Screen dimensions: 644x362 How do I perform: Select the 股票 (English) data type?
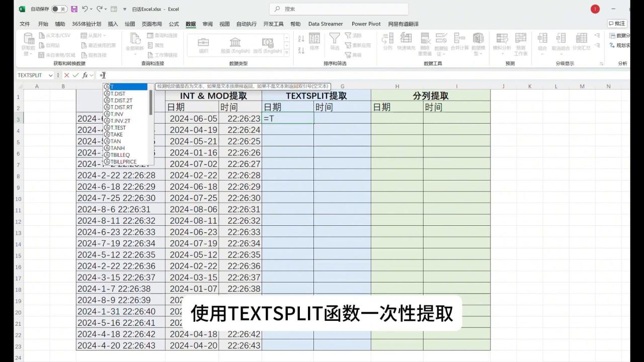[235, 45]
